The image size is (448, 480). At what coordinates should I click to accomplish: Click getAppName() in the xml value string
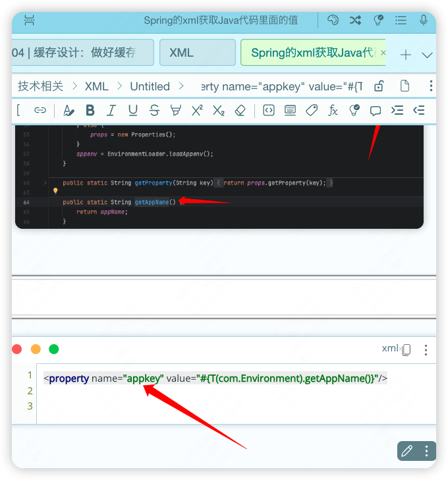point(337,378)
